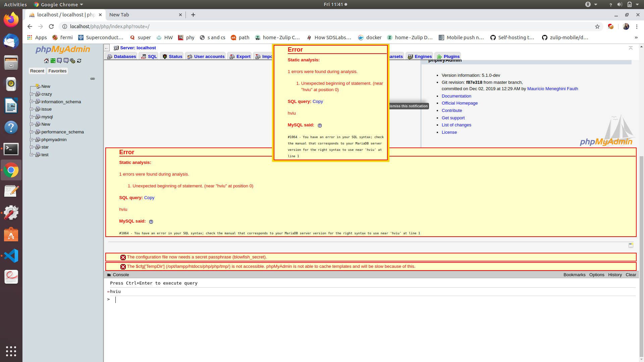
Task: Expand the performance_schema database node
Action: coord(32,132)
